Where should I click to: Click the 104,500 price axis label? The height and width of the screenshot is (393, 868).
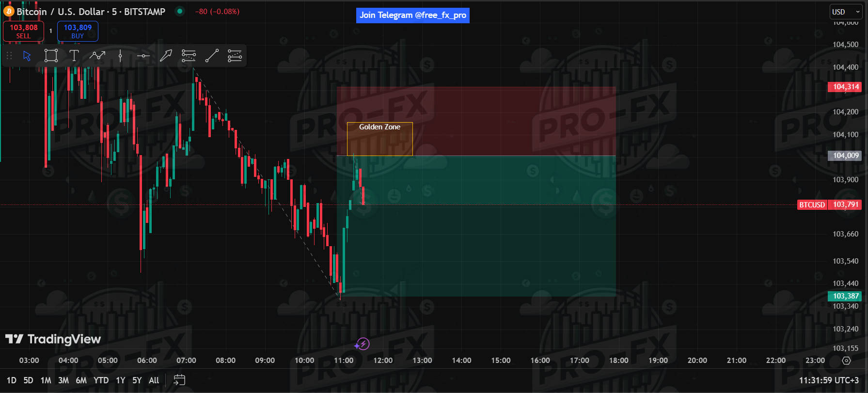click(x=845, y=45)
